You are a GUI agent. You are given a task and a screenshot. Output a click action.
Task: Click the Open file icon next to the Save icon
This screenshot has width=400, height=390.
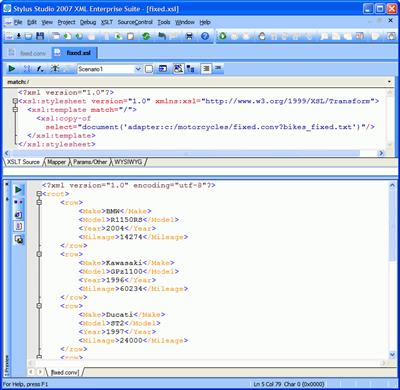(x=29, y=36)
